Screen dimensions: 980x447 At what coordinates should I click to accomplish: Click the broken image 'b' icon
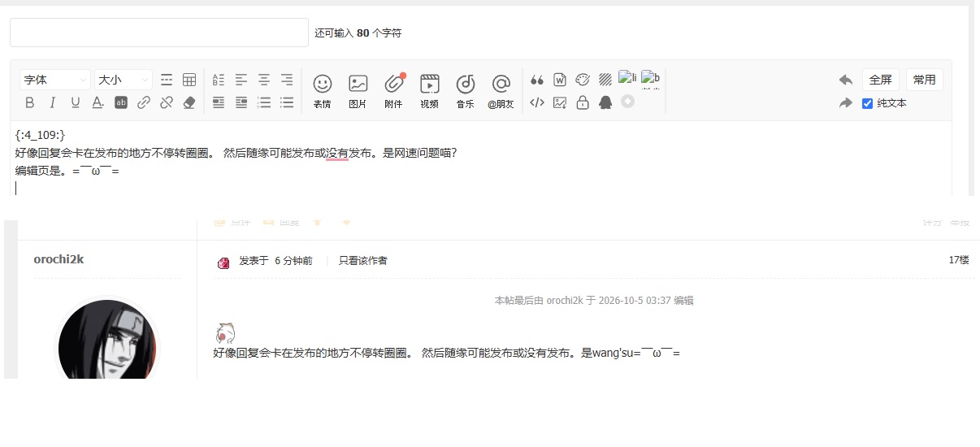tap(650, 78)
